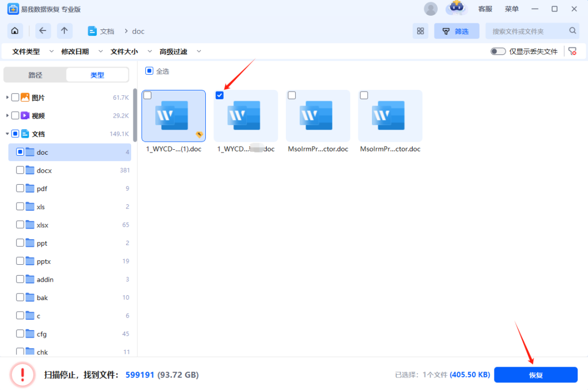Click the 文档 breadcrumb document icon
Image resolution: width=588 pixels, height=390 pixels.
point(92,31)
